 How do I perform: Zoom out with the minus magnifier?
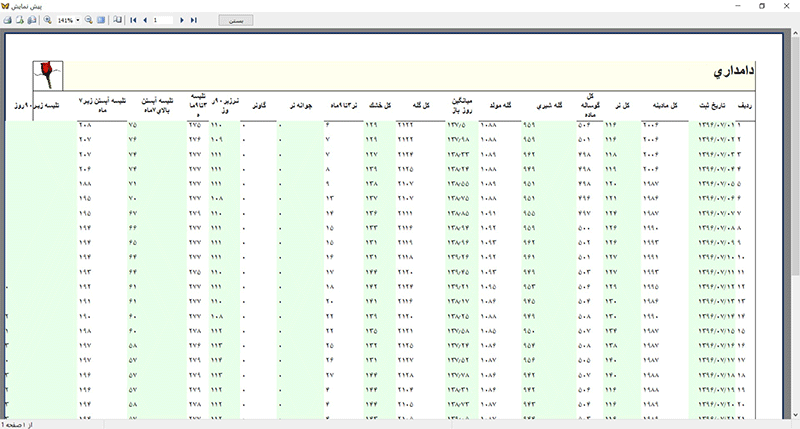tap(89, 20)
